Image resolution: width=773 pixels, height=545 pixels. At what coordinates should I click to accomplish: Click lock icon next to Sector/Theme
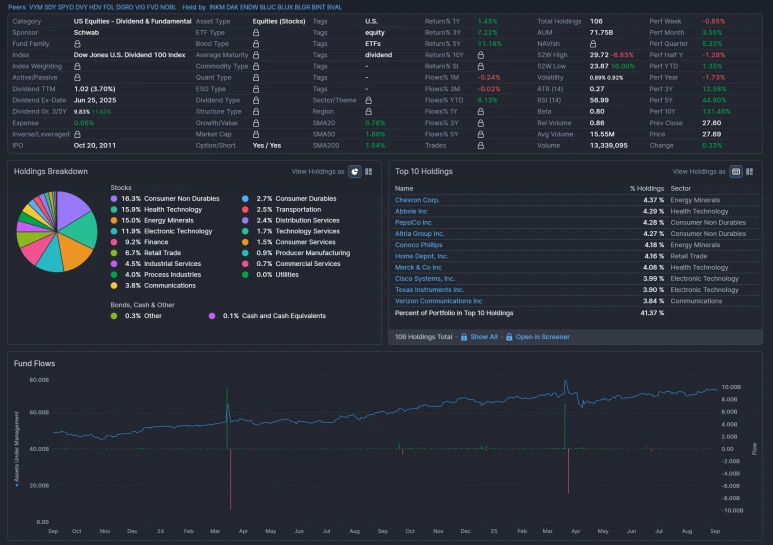coord(368,100)
